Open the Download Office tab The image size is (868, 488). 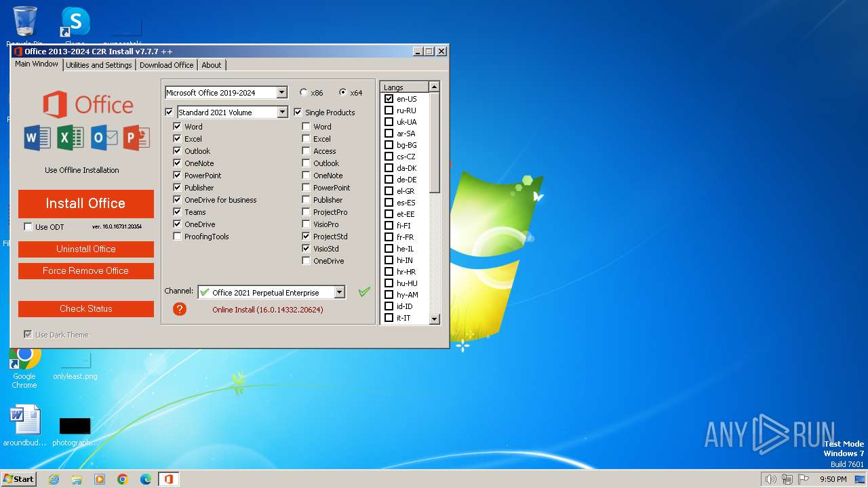click(166, 65)
